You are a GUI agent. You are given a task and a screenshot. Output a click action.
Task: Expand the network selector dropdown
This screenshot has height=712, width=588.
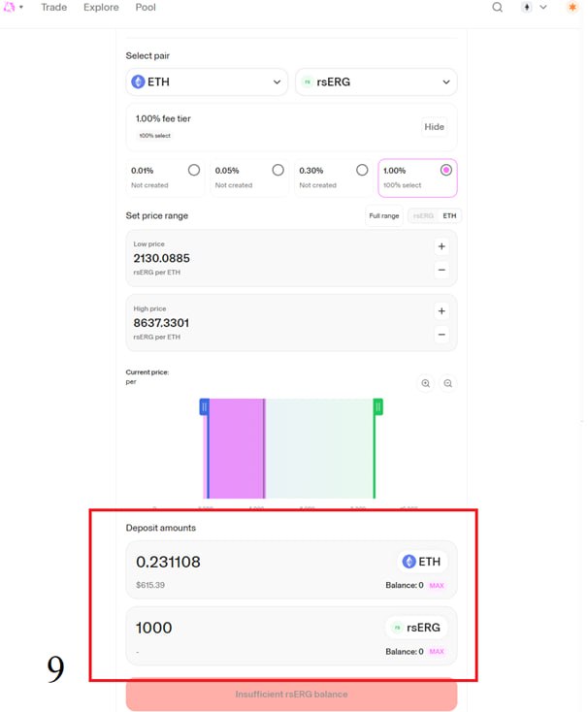534,8
